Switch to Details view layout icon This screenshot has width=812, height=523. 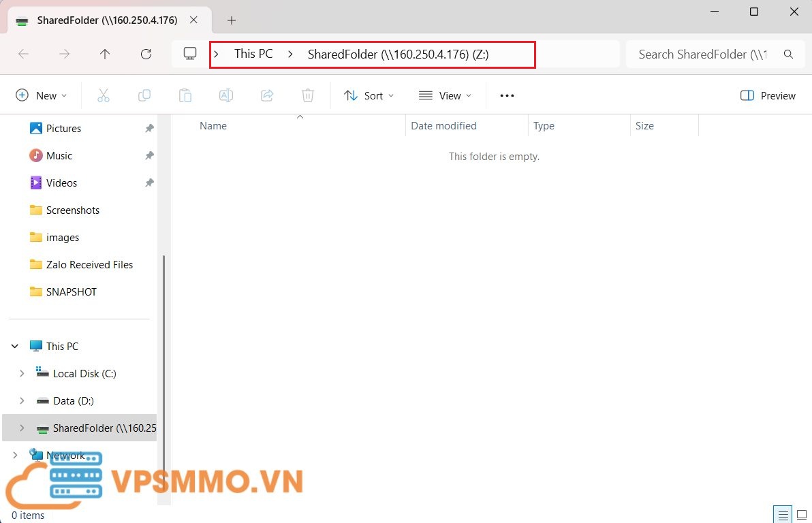(x=783, y=515)
